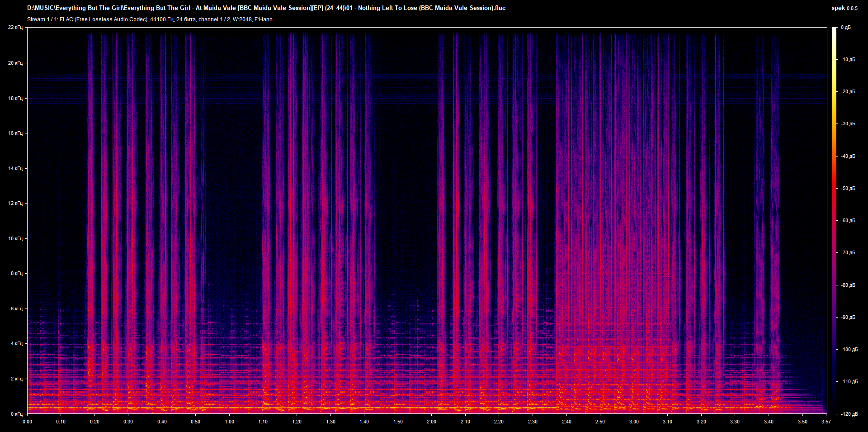Click the 3:57 end time marker

pos(826,422)
